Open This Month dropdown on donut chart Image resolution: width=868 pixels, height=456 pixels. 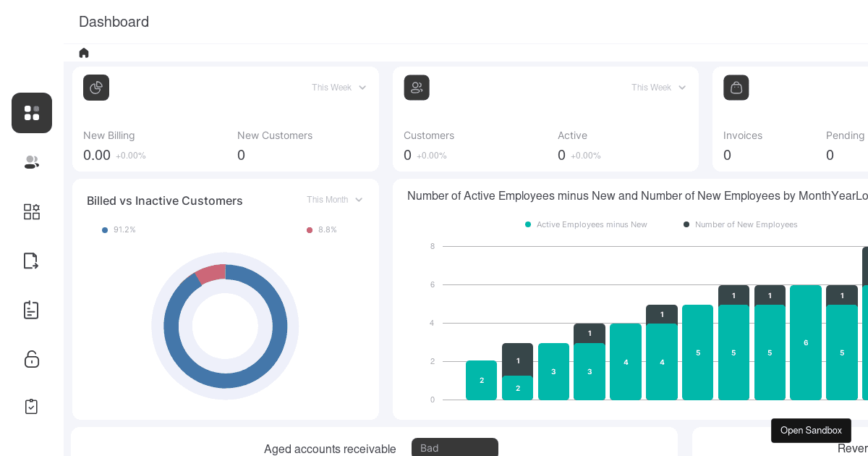coord(334,200)
